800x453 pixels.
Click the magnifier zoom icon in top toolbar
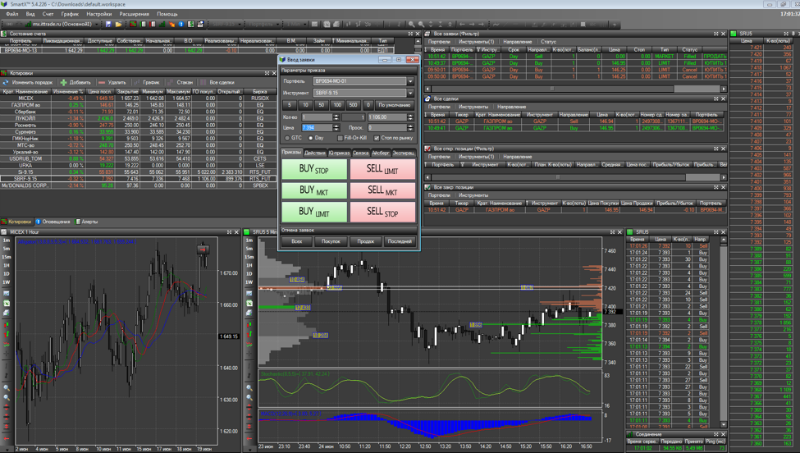coord(411,24)
